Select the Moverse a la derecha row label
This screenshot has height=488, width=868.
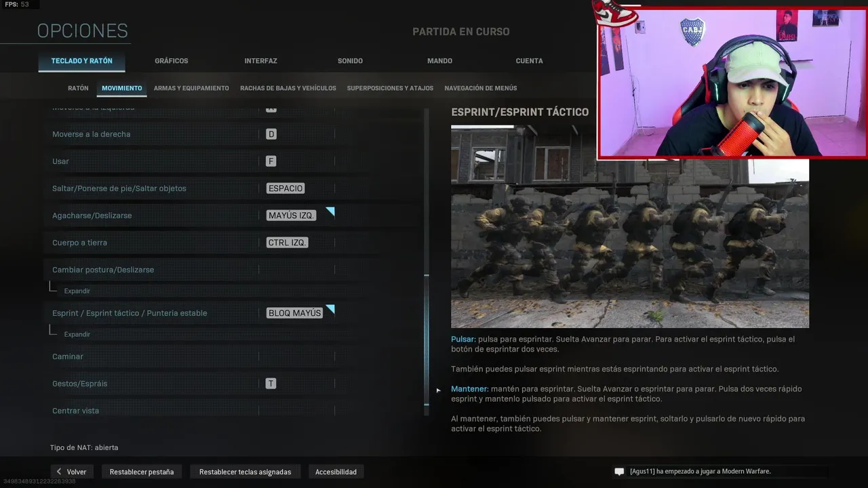(x=92, y=134)
